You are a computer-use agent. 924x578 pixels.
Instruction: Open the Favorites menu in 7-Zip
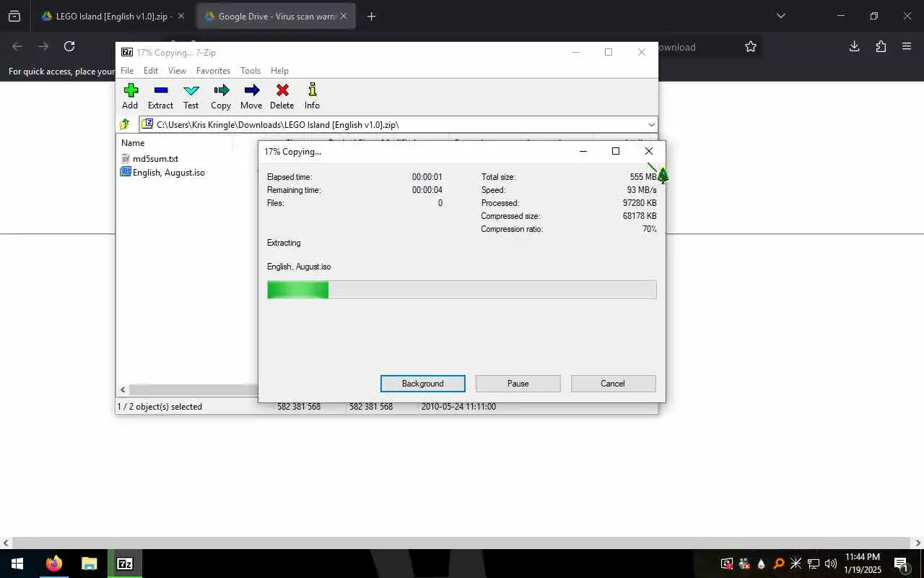point(213,71)
